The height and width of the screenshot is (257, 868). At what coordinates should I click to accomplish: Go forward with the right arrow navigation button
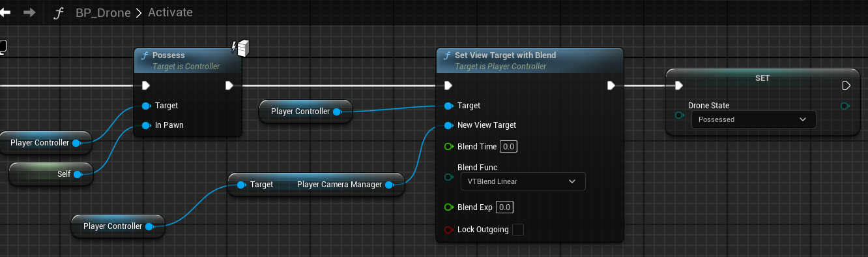tap(29, 12)
